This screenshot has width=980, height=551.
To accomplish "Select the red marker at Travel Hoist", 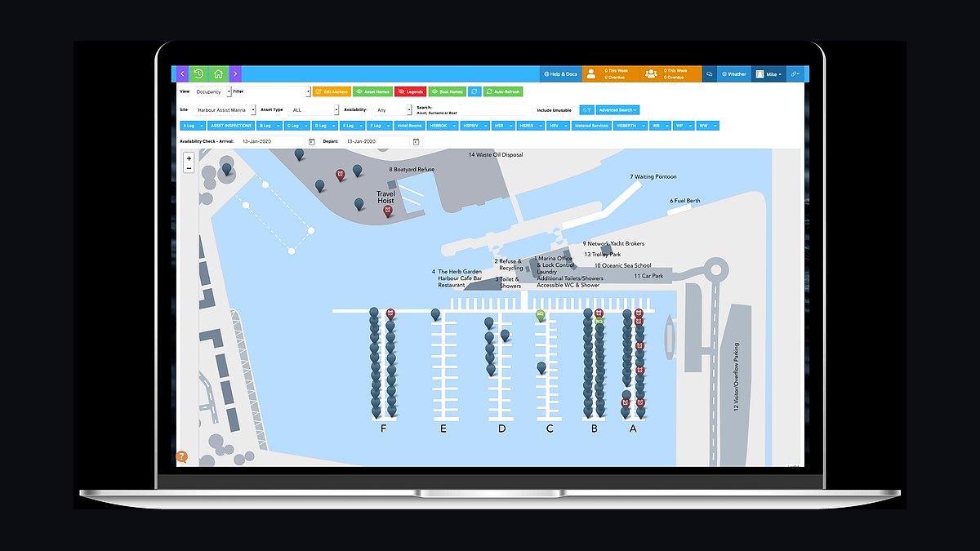I will point(387,211).
